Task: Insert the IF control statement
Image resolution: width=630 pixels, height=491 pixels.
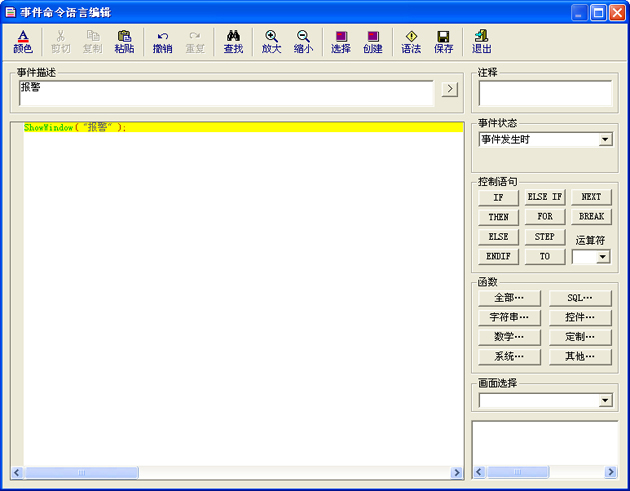Action: (498, 197)
